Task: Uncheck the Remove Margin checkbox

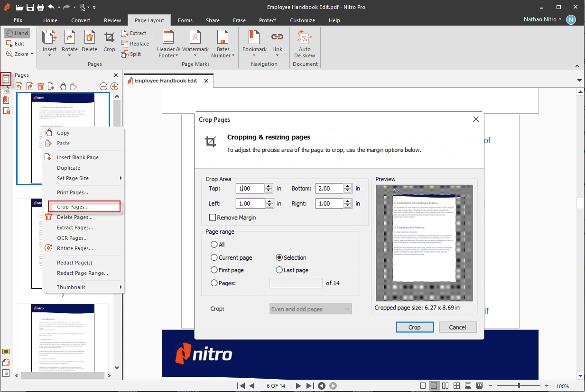Action: pyautogui.click(x=213, y=217)
